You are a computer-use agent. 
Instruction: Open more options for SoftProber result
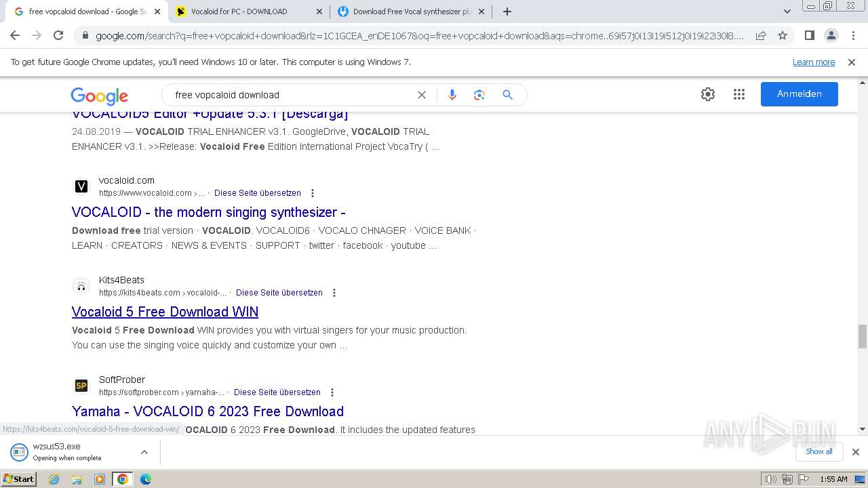tap(332, 392)
